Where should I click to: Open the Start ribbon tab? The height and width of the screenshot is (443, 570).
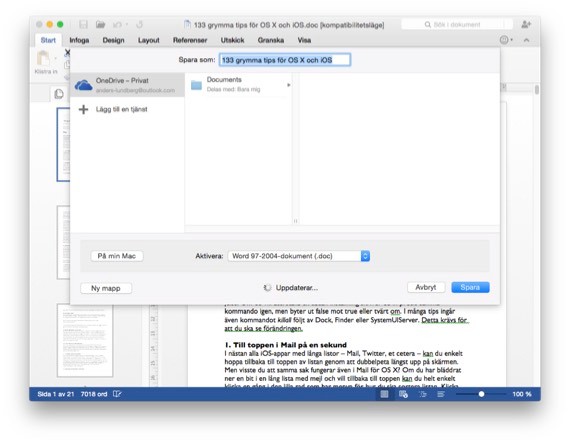point(48,40)
